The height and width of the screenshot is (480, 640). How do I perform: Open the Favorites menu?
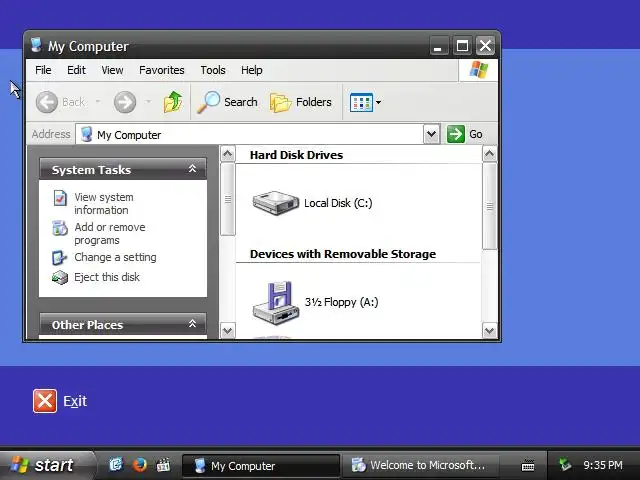(x=162, y=70)
